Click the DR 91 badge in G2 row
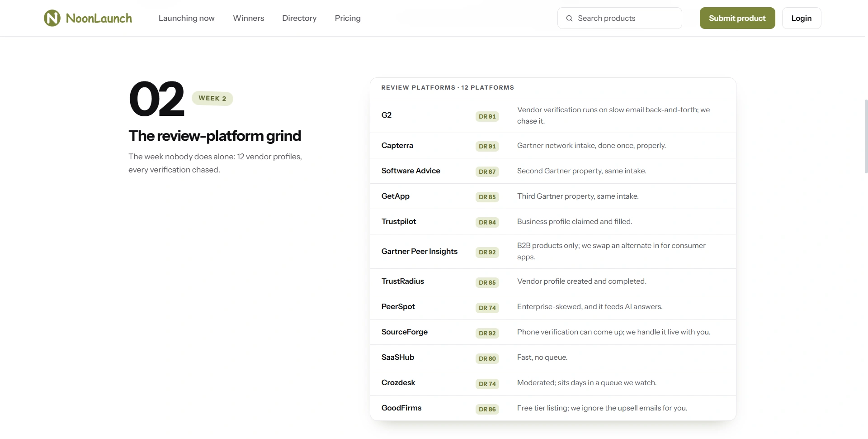Image resolution: width=868 pixels, height=439 pixels. (487, 116)
